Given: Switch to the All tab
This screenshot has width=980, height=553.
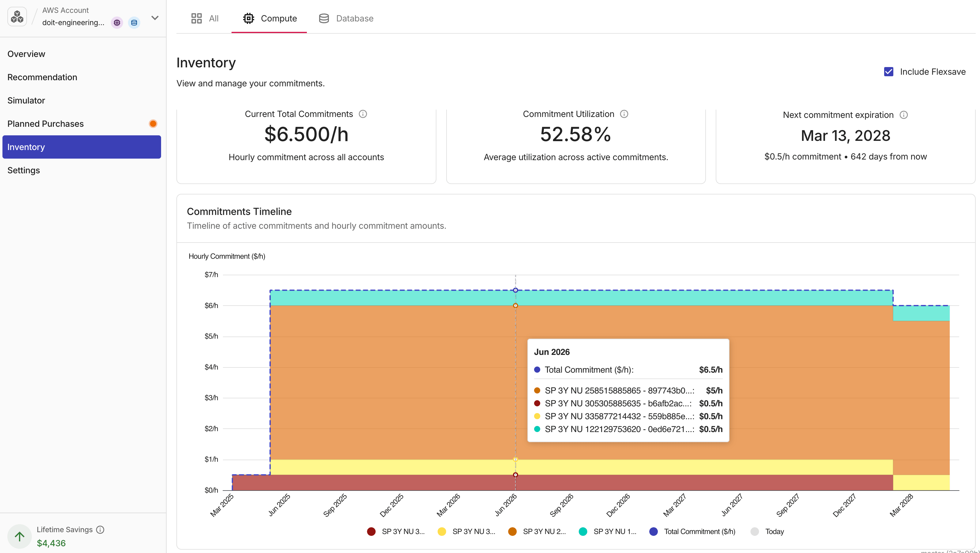Looking at the screenshot, I should tap(205, 18).
